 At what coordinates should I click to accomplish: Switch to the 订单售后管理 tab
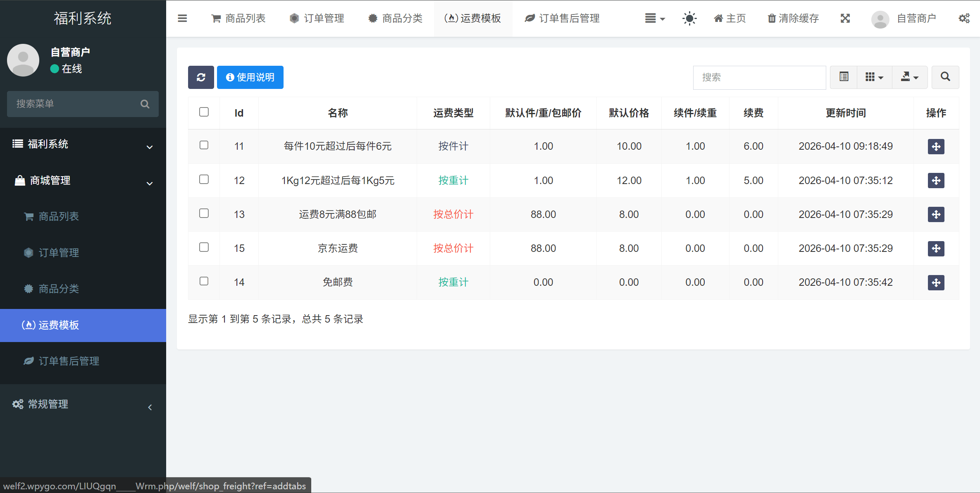562,18
